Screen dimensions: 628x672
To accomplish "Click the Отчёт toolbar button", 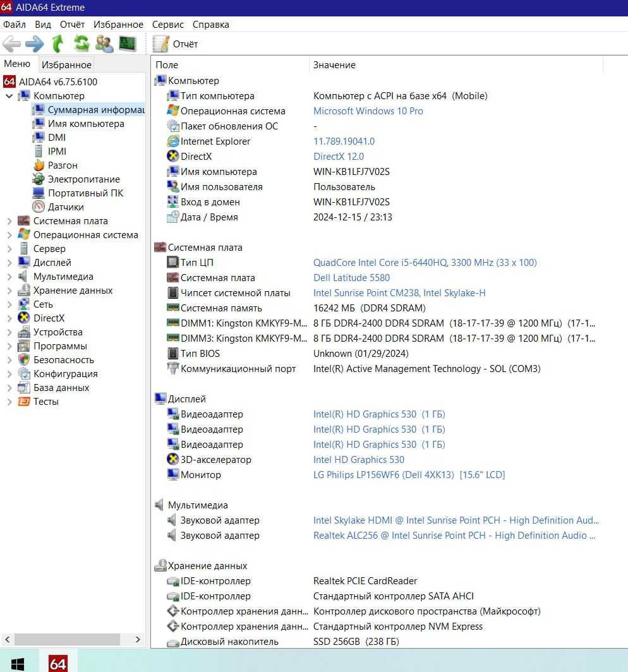I will point(176,44).
